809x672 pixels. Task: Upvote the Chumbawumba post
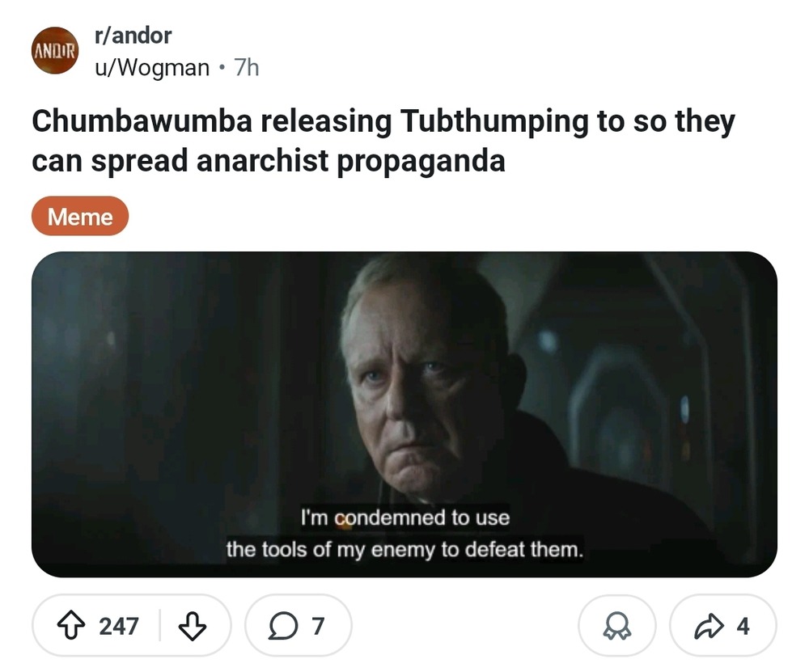[70, 626]
